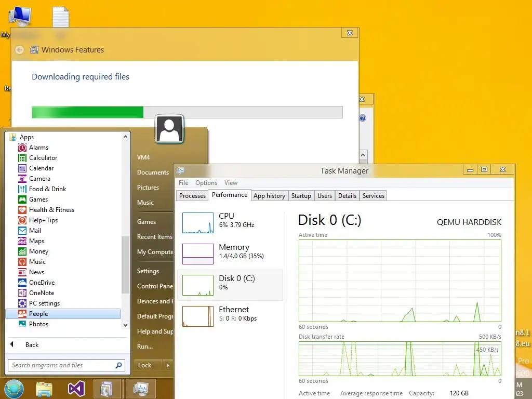Open PC settings app
This screenshot has width=532, height=399.
[x=22, y=303]
